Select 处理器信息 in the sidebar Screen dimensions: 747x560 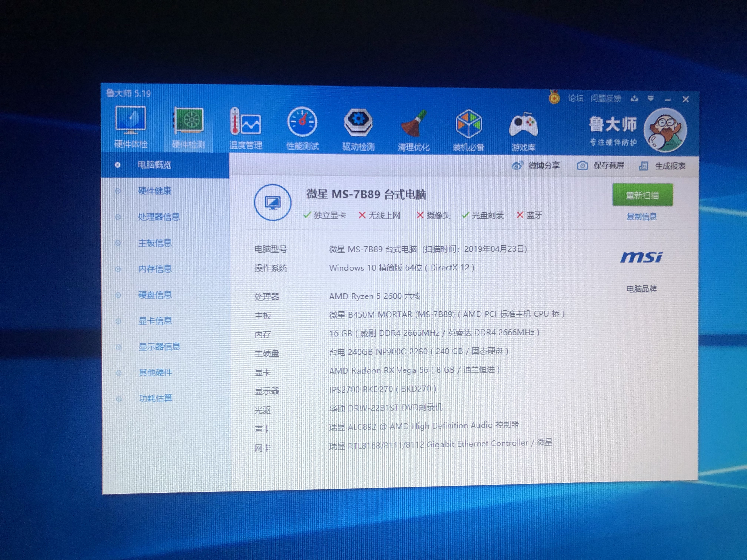158,217
